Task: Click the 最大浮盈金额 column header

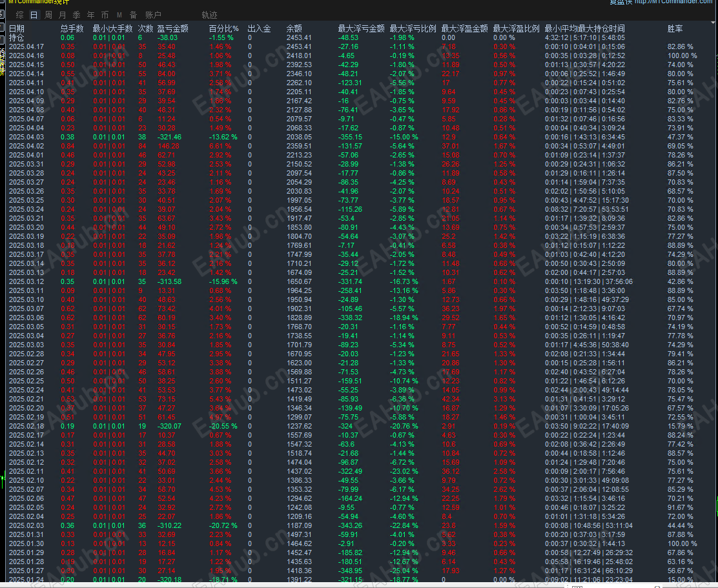Action: (464, 28)
